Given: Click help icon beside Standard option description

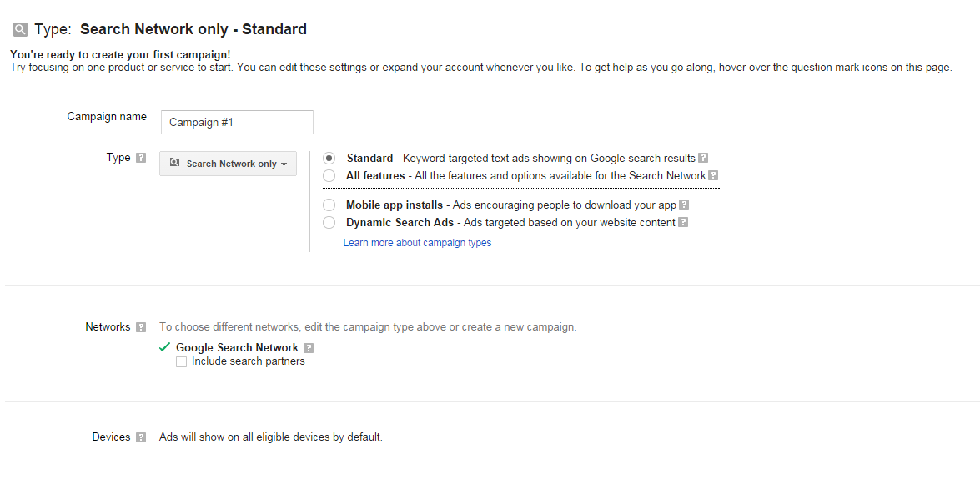Looking at the screenshot, I should pos(703,159).
